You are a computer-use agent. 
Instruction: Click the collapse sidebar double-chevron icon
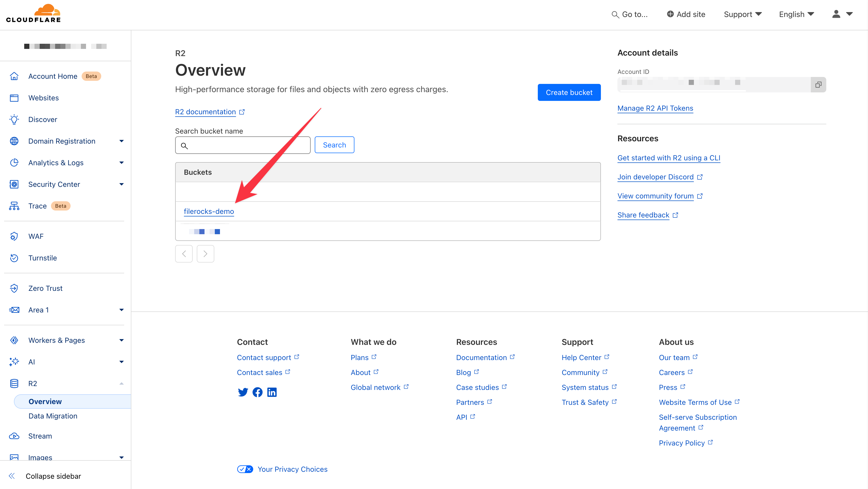pos(12,476)
